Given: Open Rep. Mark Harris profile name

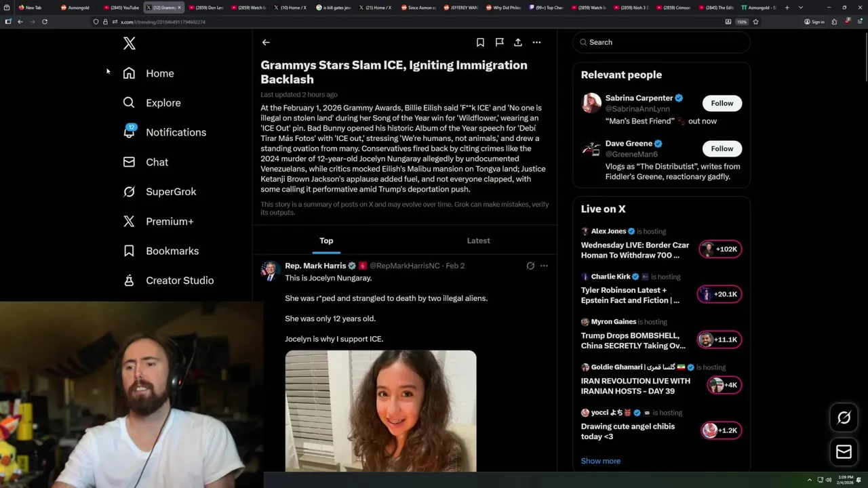Looking at the screenshot, I should (315, 266).
